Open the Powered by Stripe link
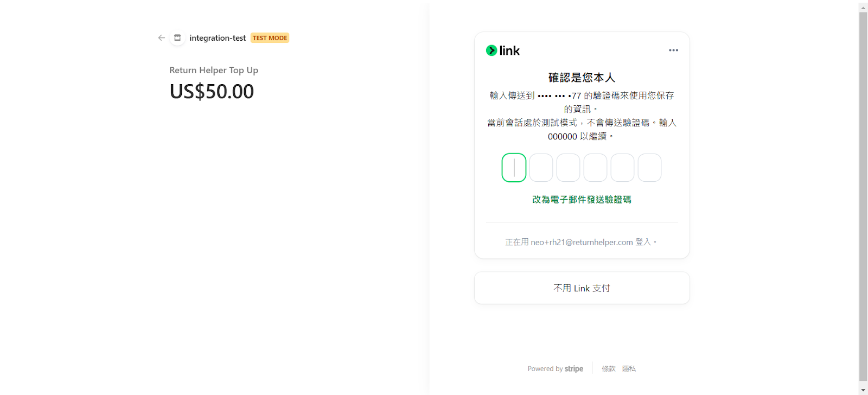The image size is (868, 395). (555, 369)
